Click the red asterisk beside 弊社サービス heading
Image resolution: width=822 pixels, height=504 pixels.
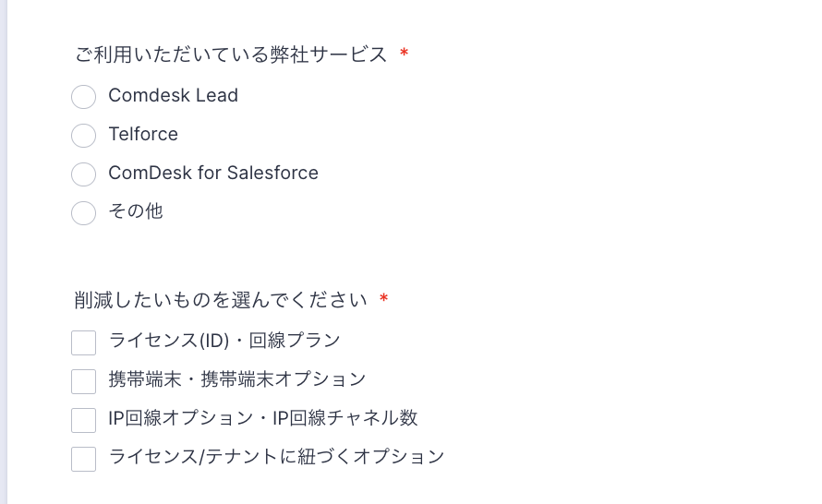[x=404, y=54]
